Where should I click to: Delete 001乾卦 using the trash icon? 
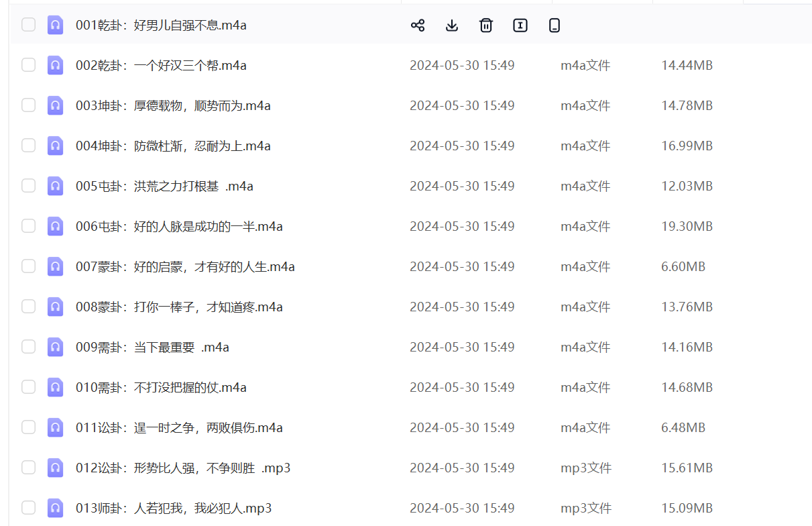485,25
